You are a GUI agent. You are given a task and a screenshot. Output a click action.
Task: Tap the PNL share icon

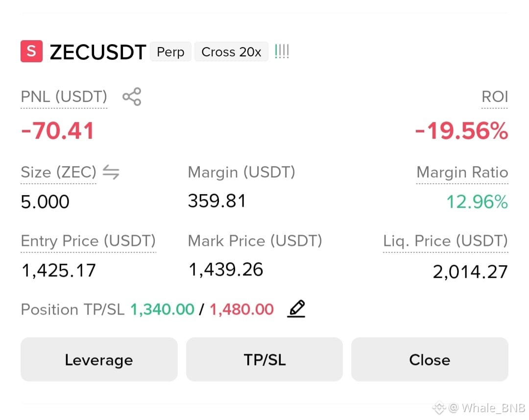[x=132, y=97]
